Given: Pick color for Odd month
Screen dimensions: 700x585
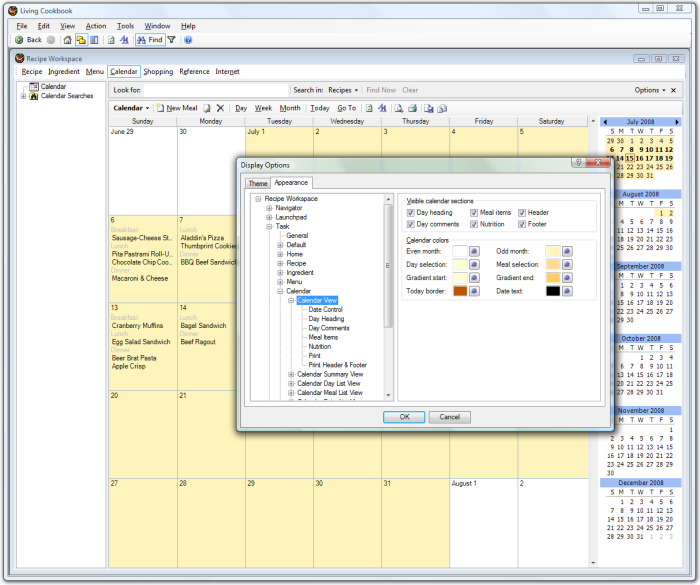Looking at the screenshot, I should click(567, 251).
